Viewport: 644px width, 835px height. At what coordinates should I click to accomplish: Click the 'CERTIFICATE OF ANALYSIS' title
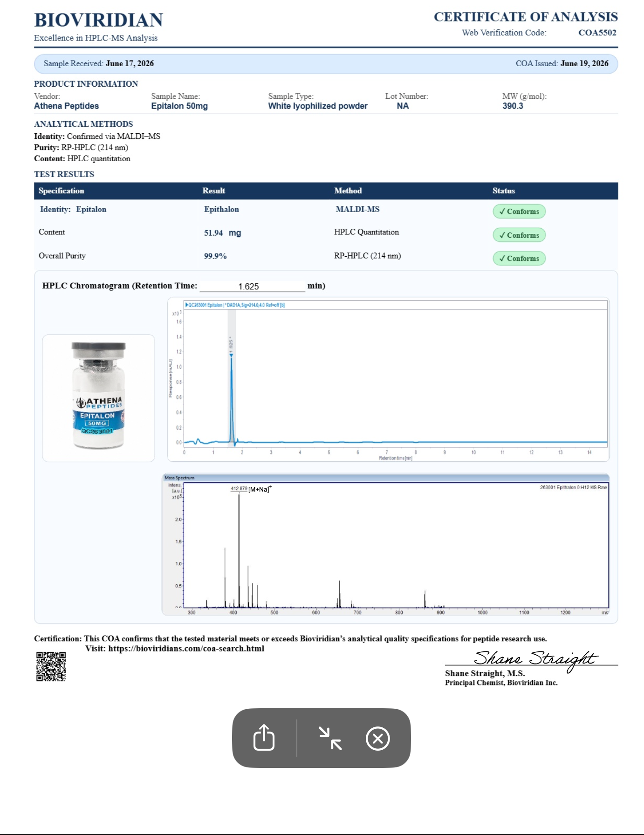pyautogui.click(x=526, y=17)
